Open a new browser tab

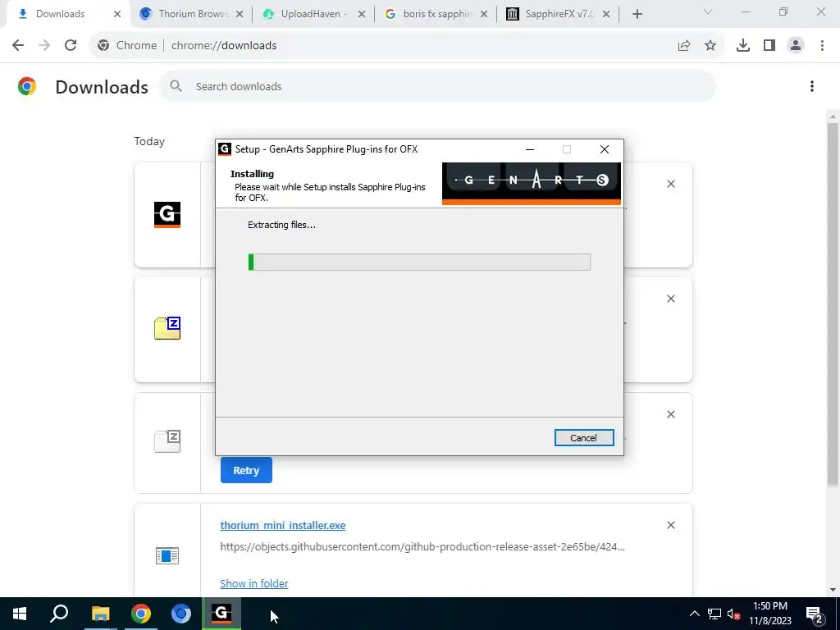(x=637, y=14)
